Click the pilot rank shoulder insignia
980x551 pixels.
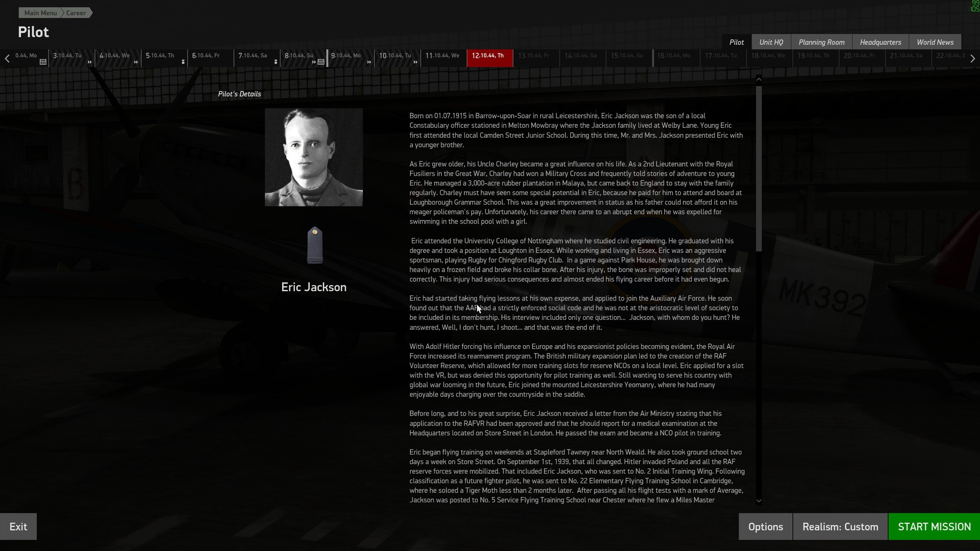[315, 245]
